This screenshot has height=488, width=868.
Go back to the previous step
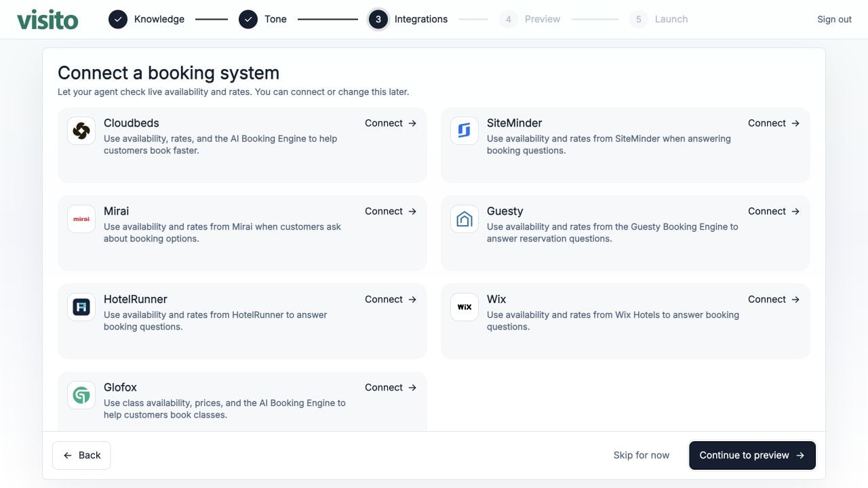click(81, 455)
